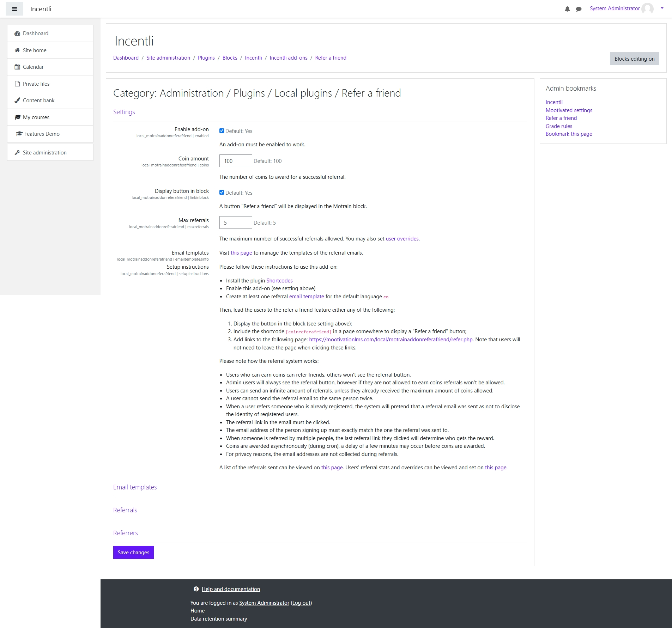Click the Calendar icon in sidebar
Screen dimensions: 672x628
(17, 67)
